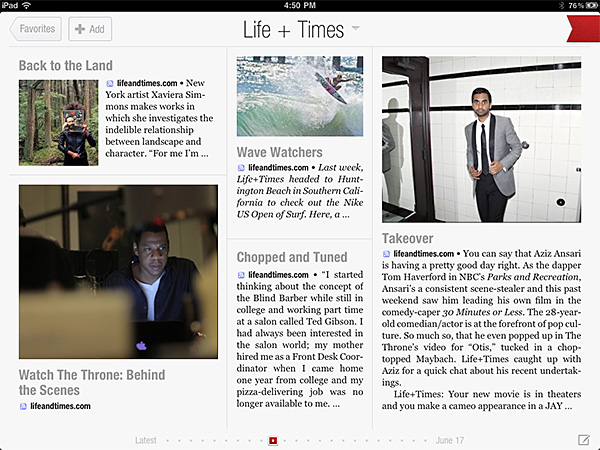Open the Chopped and Tuned headline
Viewport: 600px width, 450px height.
292,257
